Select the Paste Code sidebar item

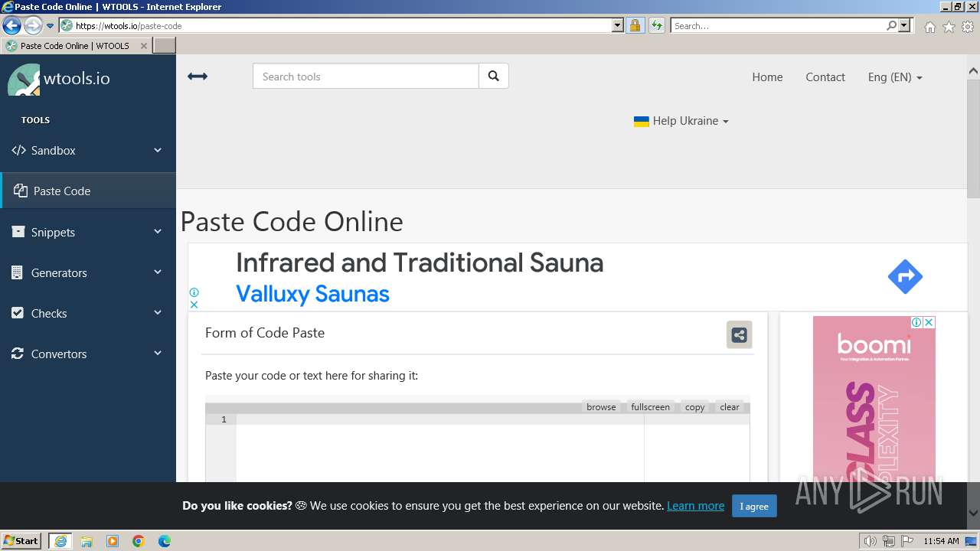(88, 191)
